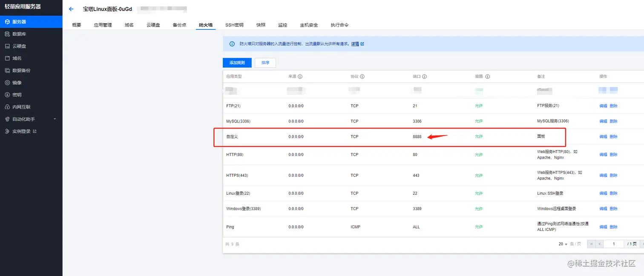This screenshot has width=644, height=276.
Task: Open 实例登录 in the left sidebar
Action: (31, 131)
